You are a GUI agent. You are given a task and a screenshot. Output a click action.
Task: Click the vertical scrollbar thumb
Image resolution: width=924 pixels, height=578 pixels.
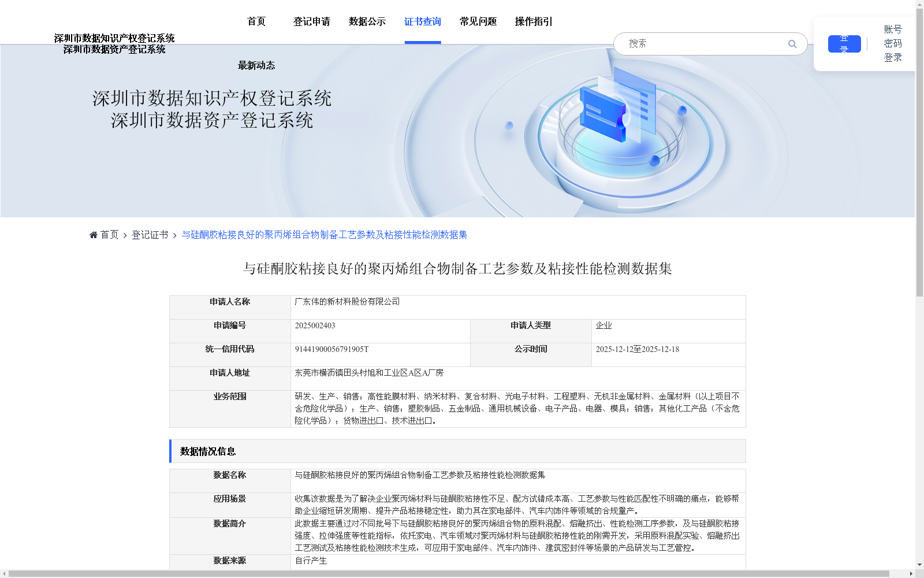tap(919, 153)
